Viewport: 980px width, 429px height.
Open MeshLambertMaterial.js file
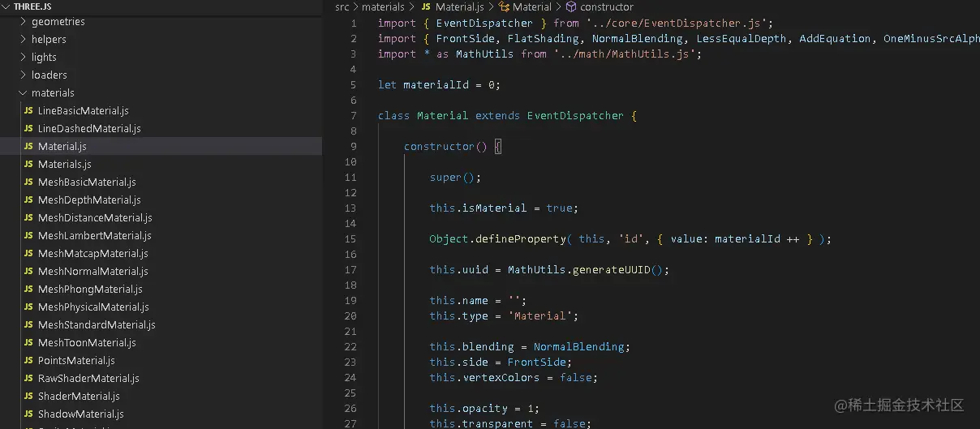tap(94, 235)
